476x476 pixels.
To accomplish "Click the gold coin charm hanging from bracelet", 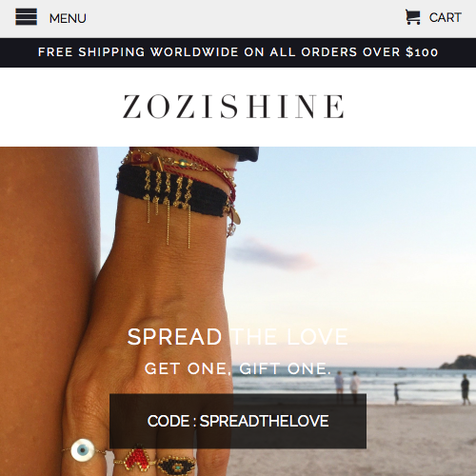I will pyautogui.click(x=235, y=218).
